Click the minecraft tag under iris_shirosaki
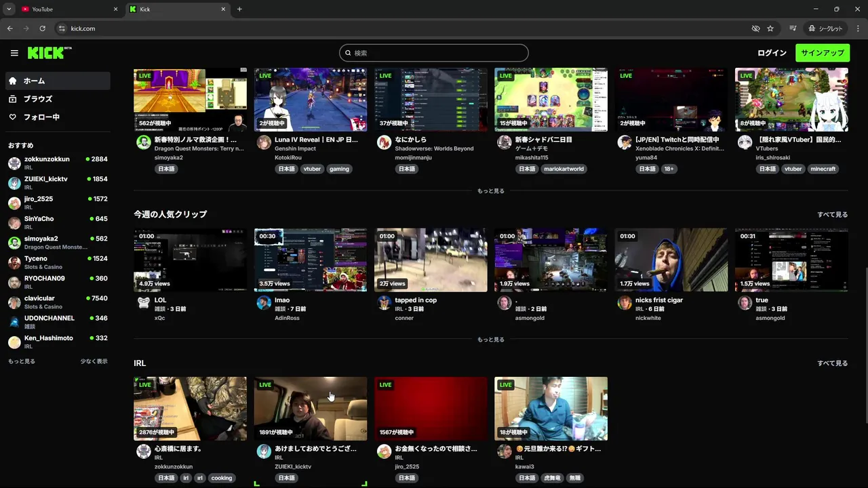 coord(823,169)
